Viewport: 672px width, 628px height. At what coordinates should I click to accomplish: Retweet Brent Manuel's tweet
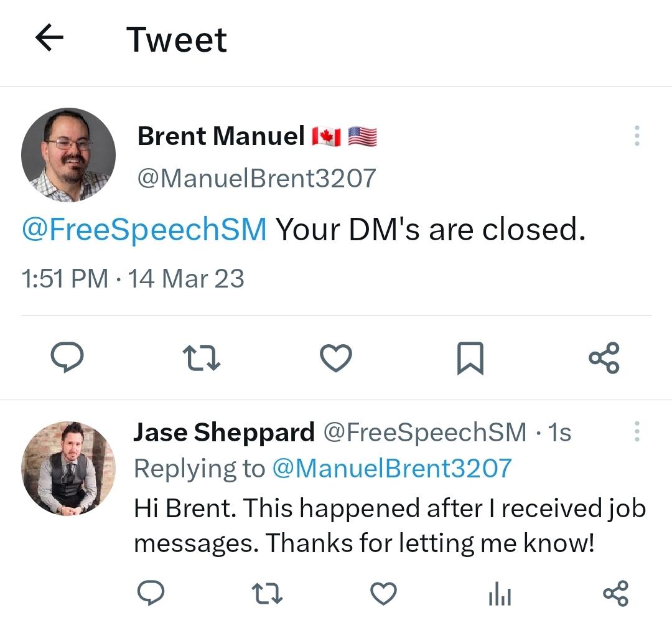[201, 359]
